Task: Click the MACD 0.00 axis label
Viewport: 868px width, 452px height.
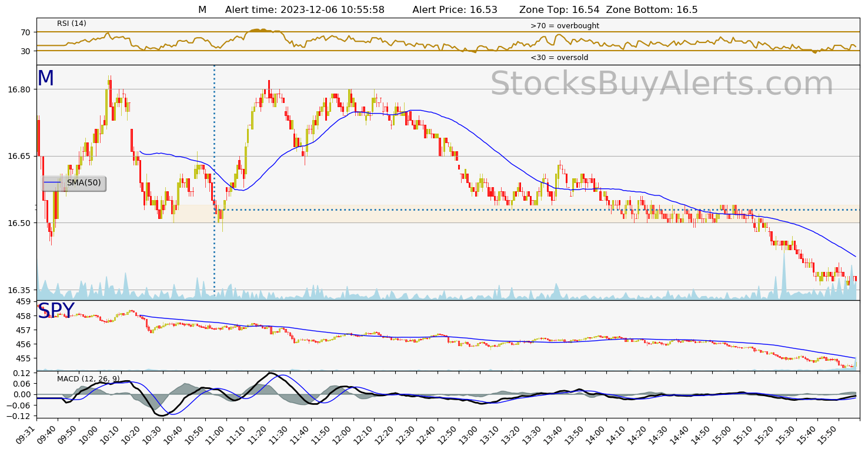Action: click(x=21, y=394)
